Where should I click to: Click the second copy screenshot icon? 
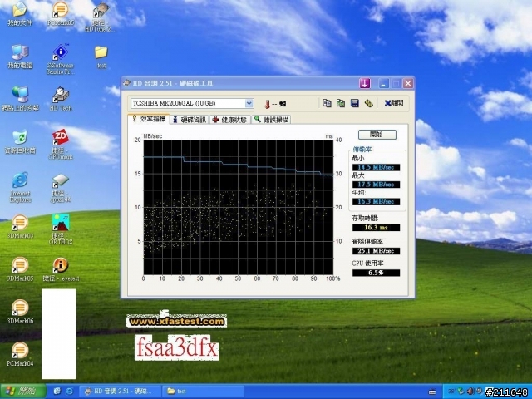click(341, 103)
